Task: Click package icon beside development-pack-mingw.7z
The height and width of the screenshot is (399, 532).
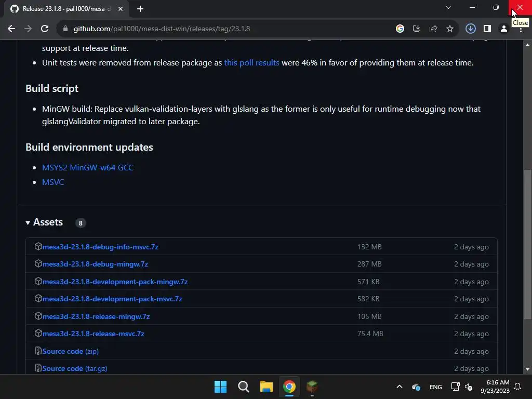Action: pos(38,281)
